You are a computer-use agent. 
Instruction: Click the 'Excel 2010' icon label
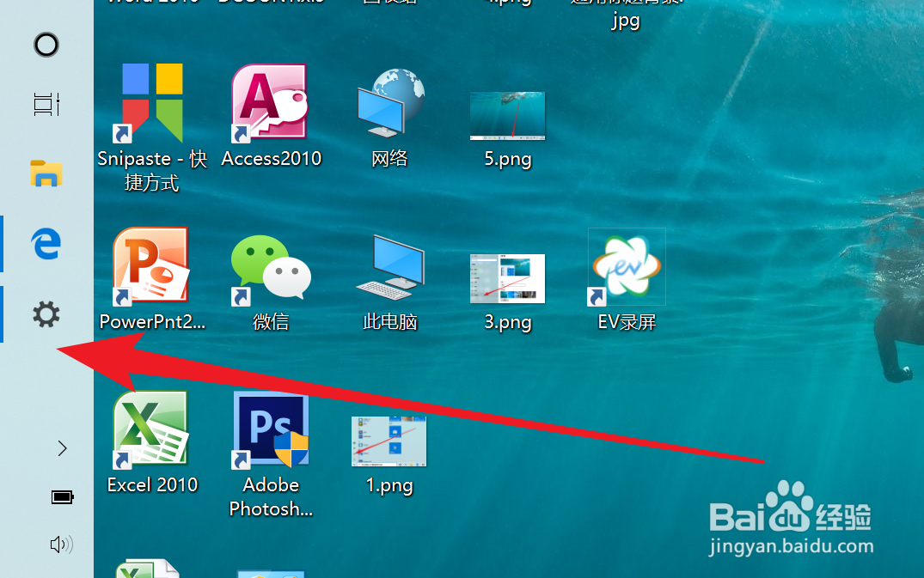[x=153, y=485]
